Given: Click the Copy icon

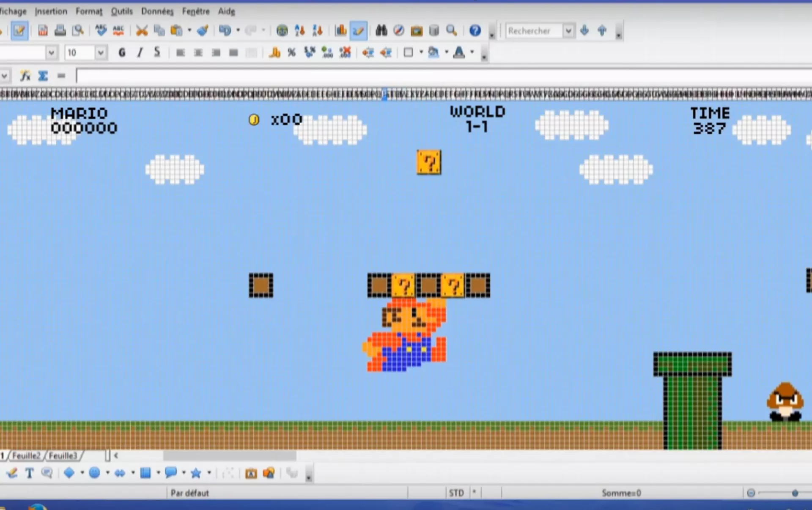Looking at the screenshot, I should coord(159,30).
